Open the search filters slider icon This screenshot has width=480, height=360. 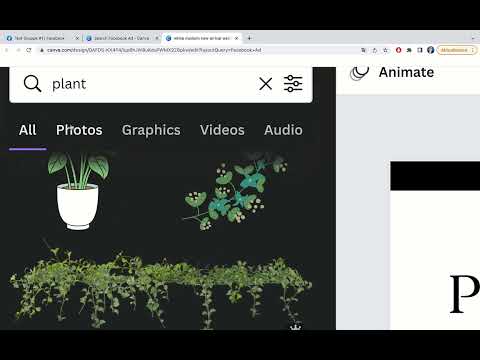click(293, 83)
